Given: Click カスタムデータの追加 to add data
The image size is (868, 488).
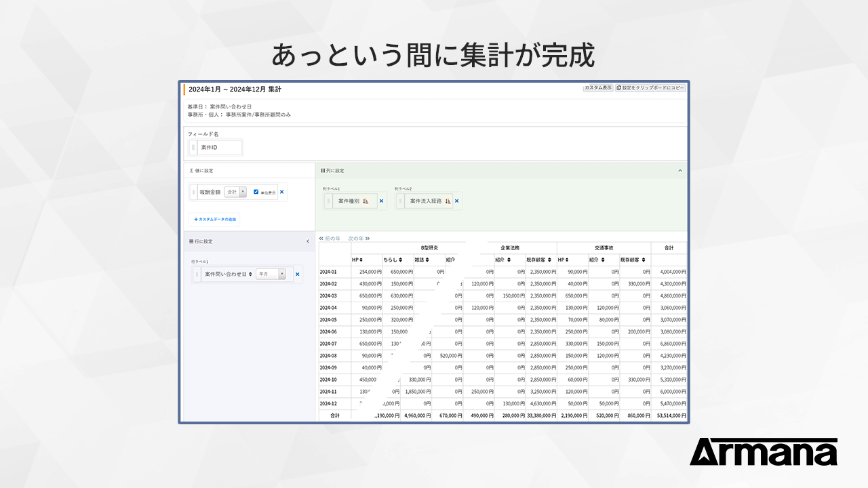Looking at the screenshot, I should tap(214, 220).
